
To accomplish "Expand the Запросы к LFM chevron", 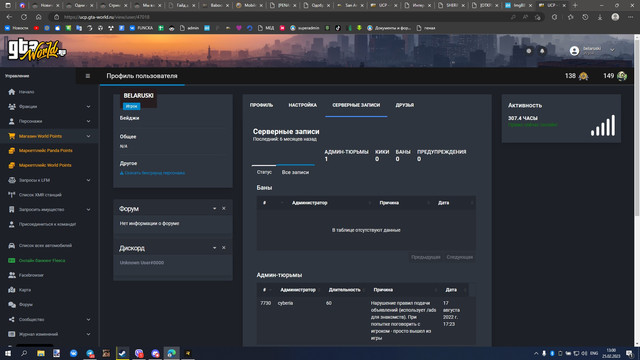I will click(89, 180).
